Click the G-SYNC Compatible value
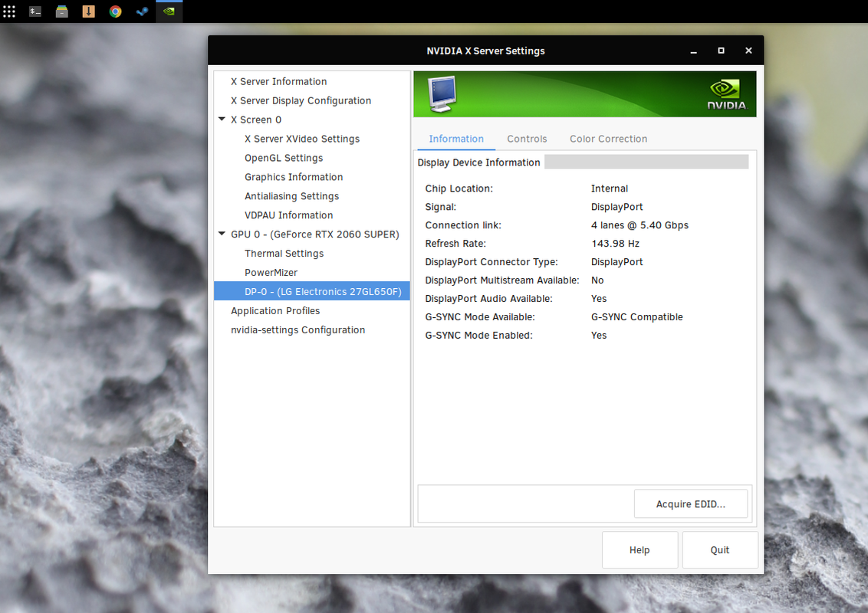This screenshot has height=613, width=868. point(636,317)
